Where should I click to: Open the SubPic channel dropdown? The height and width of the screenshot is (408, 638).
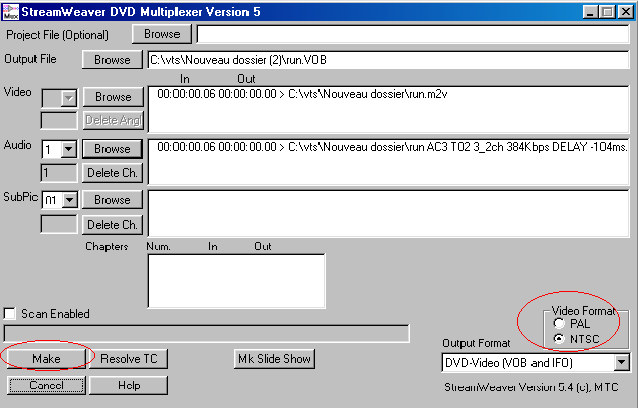[x=70, y=200]
